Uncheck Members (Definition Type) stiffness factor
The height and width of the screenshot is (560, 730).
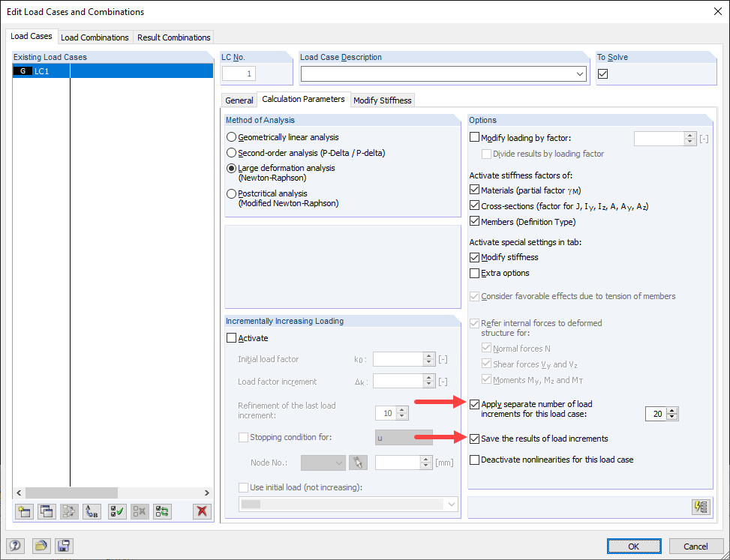tap(475, 220)
